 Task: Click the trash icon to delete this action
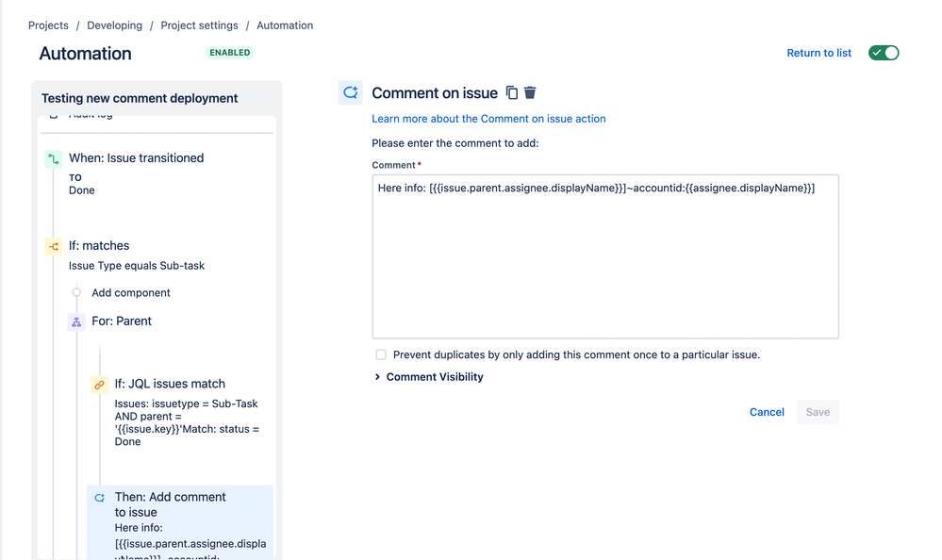(530, 92)
